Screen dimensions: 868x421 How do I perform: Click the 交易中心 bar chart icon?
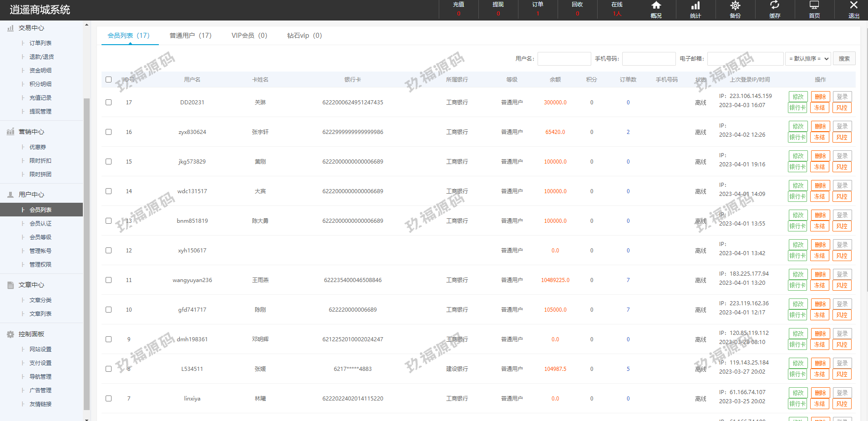coord(10,28)
